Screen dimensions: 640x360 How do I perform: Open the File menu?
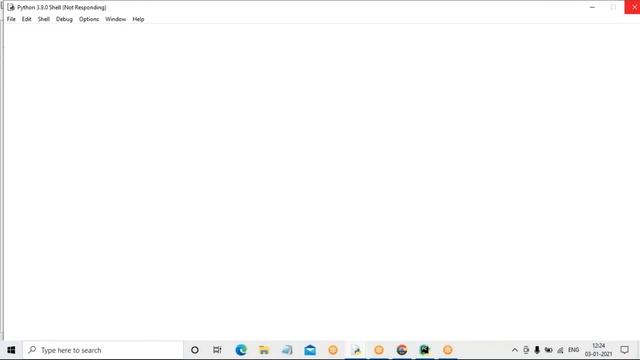(11, 19)
